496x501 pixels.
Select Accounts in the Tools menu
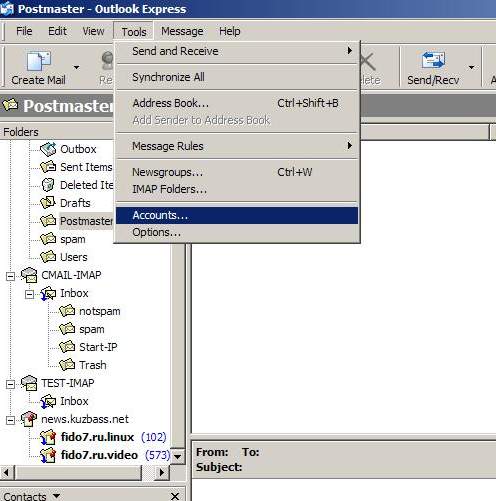[x=237, y=215]
